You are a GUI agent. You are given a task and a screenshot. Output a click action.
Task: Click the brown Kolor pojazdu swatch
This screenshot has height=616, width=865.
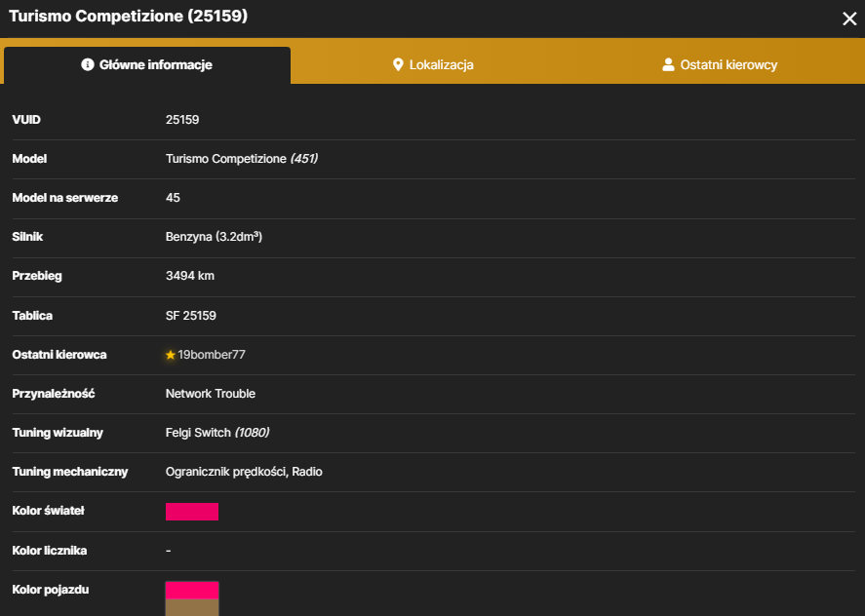[192, 608]
